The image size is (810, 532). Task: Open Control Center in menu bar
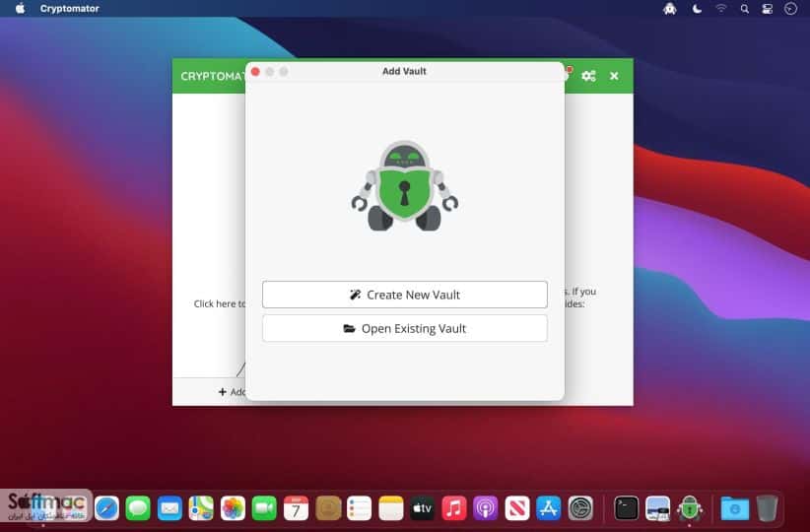click(767, 8)
